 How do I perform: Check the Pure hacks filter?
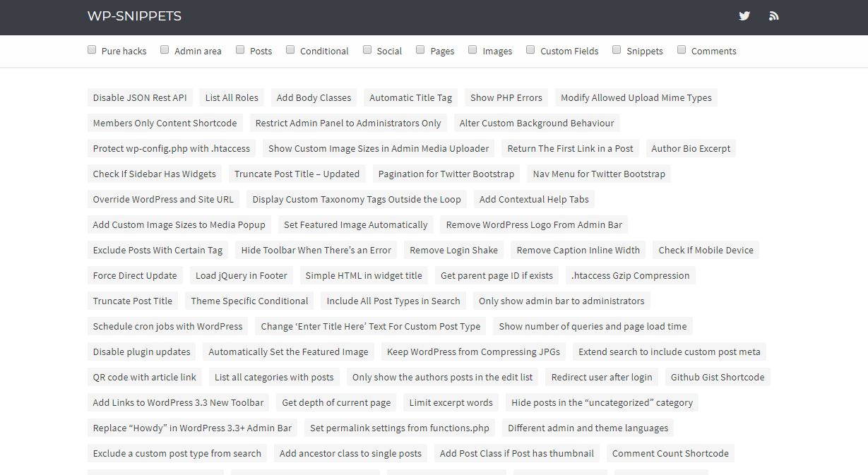[92, 49]
